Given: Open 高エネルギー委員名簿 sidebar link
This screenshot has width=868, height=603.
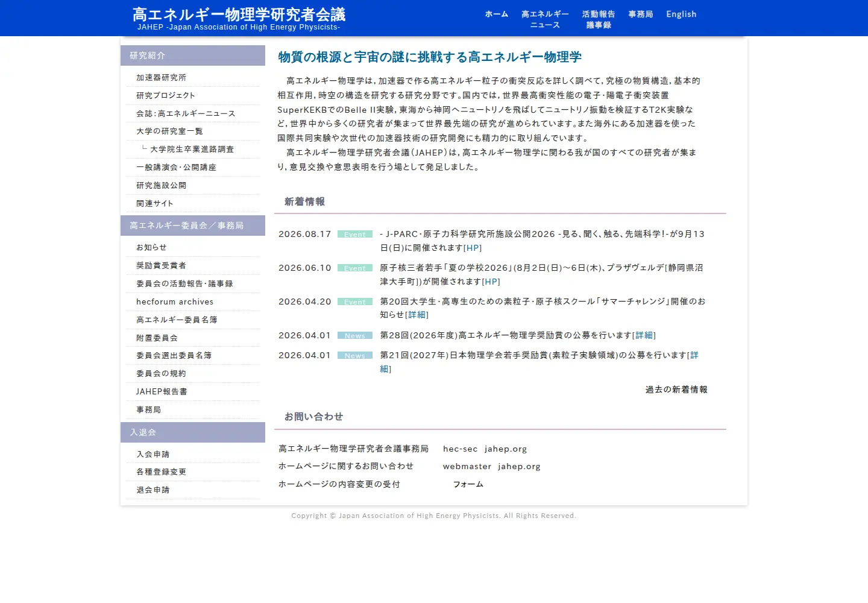Looking at the screenshot, I should click(177, 320).
